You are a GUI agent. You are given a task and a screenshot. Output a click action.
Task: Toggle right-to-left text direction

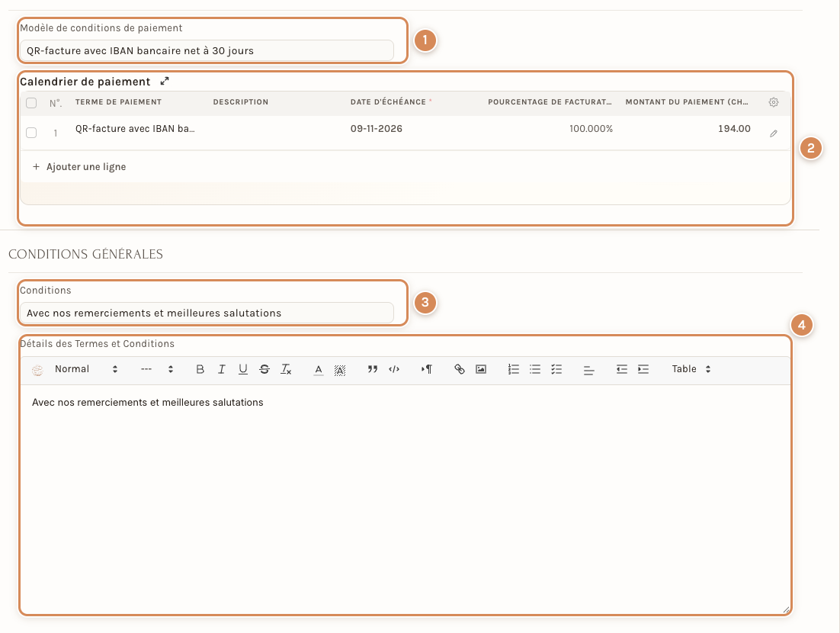click(426, 369)
